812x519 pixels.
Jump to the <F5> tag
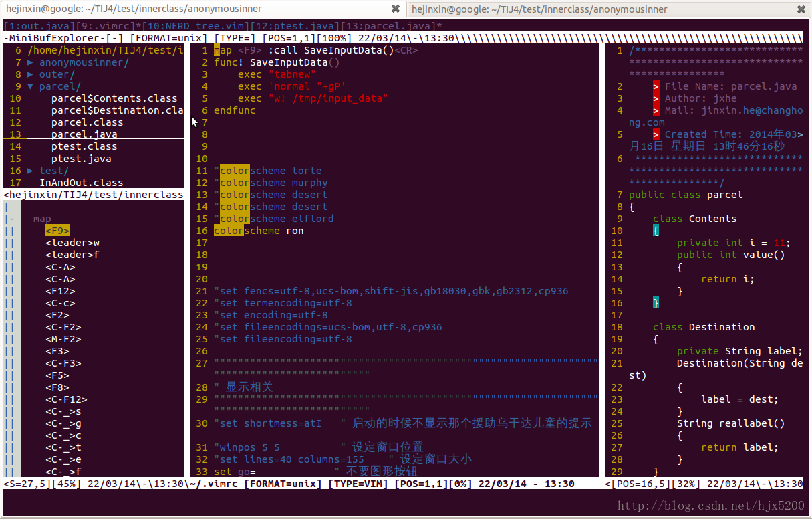[57, 375]
